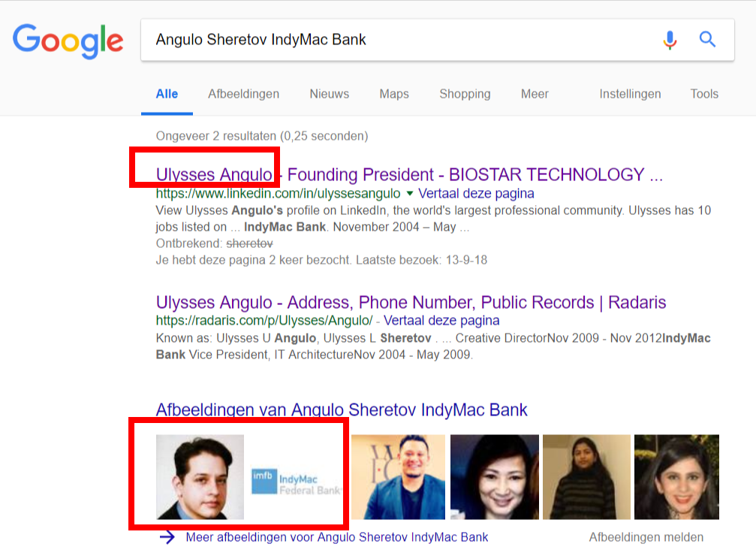Viewport: 756px width, 556px height.
Task: Open thumbnail of woman in dark sweater
Action: coord(586,477)
